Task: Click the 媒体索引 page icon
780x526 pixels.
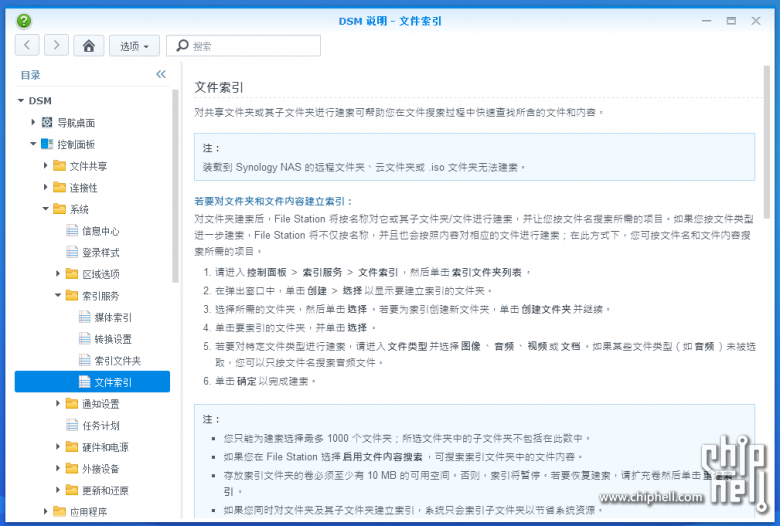Action: pos(85,317)
